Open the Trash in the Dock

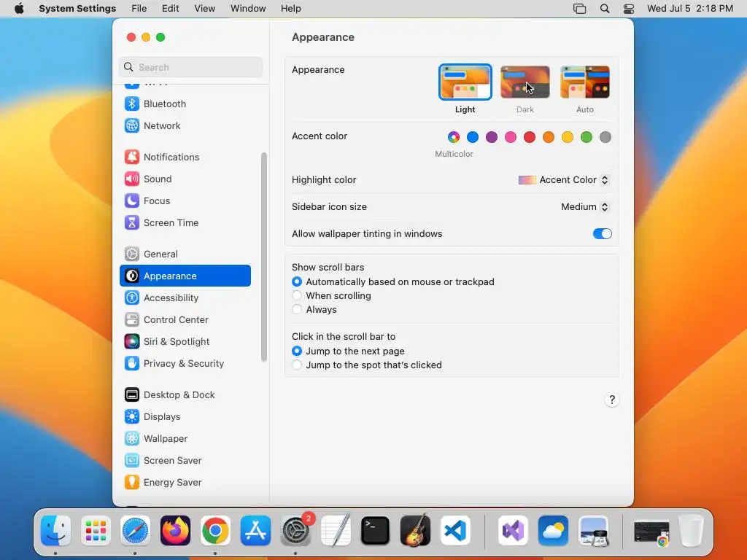[692, 531]
